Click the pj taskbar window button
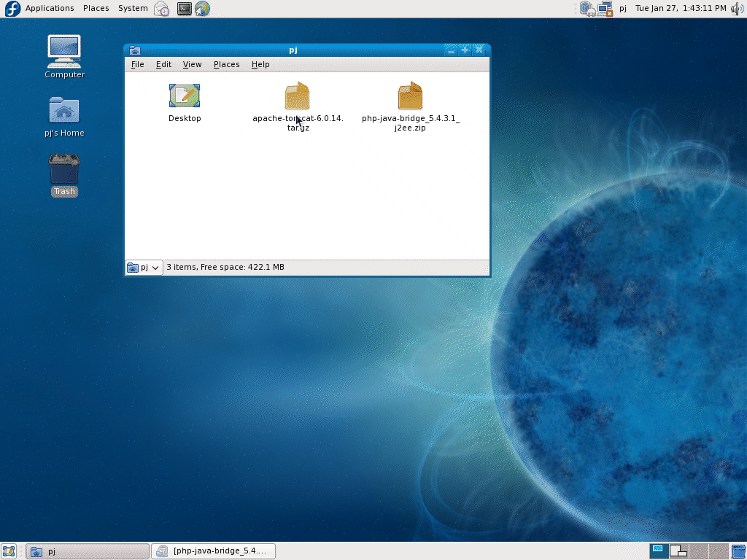Viewport: 747px width, 560px height. coord(88,551)
